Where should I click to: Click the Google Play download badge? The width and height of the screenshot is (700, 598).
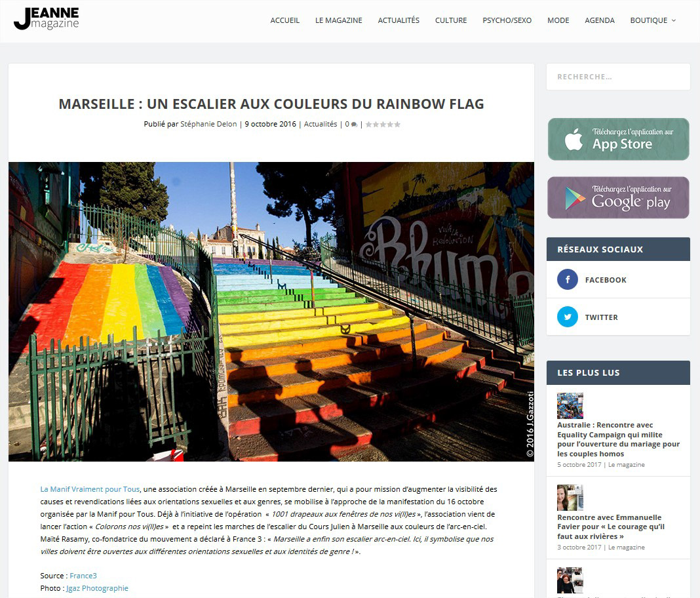[x=618, y=197]
